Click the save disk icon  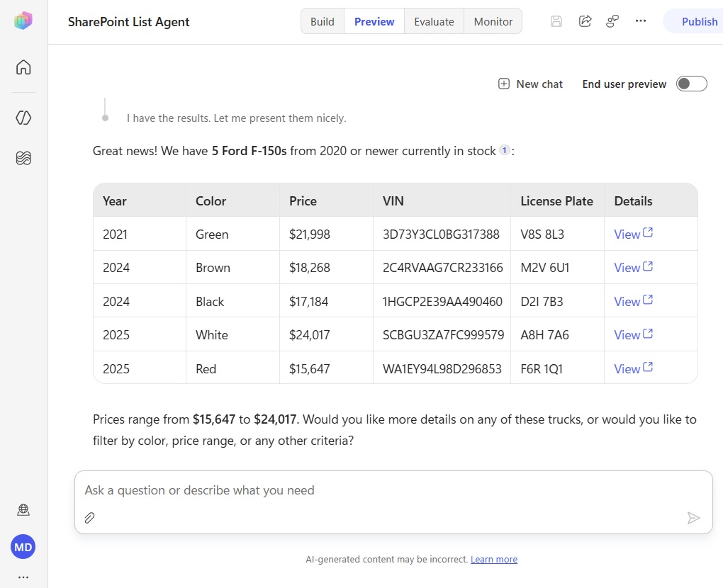[556, 21]
